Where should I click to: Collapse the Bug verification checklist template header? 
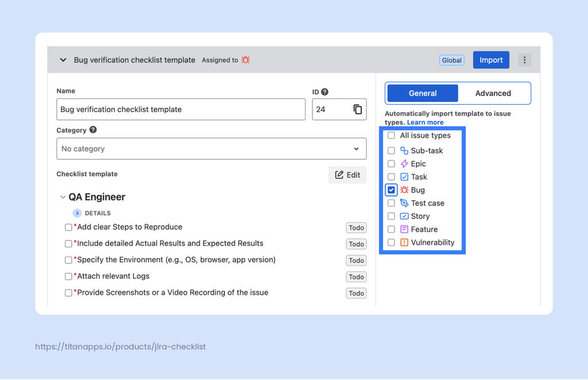[x=63, y=60]
